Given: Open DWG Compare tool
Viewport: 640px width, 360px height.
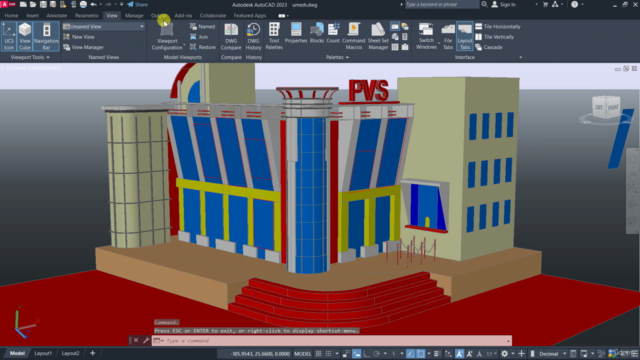Looking at the screenshot, I should coord(231,36).
